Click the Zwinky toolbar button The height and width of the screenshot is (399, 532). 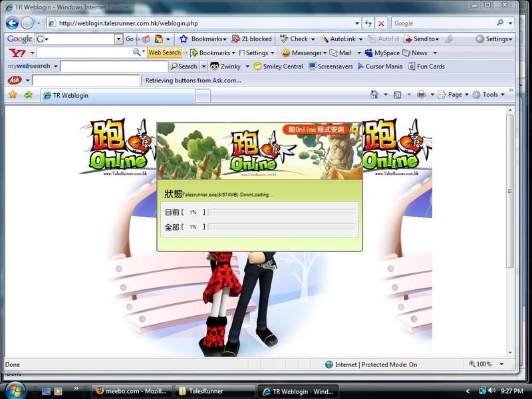tap(225, 66)
